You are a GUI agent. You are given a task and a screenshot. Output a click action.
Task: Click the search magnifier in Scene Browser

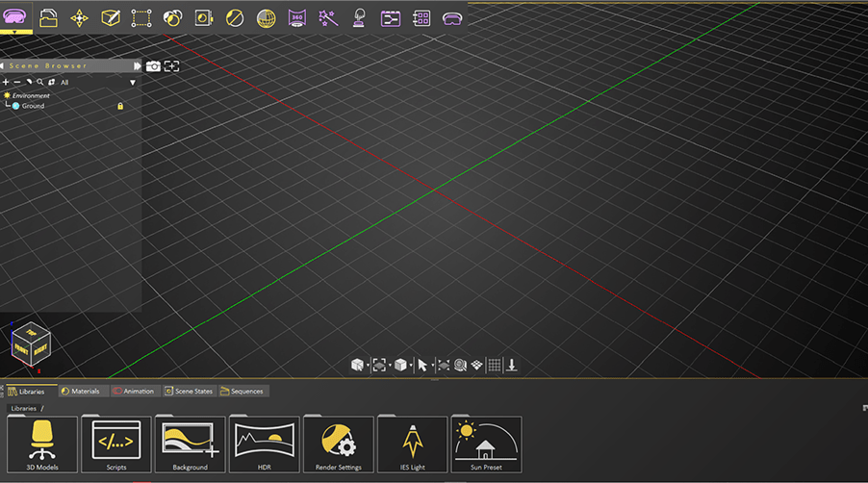point(39,82)
